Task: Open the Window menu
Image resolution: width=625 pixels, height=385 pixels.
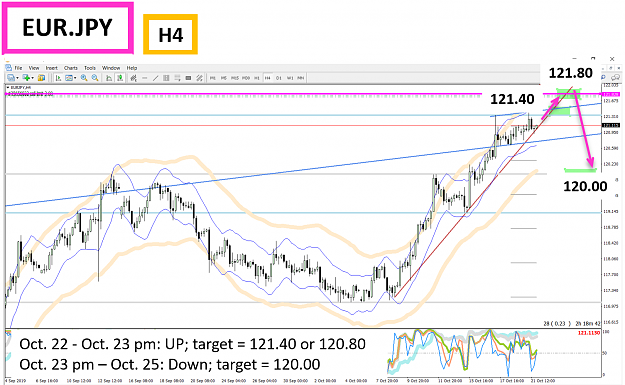Action: (x=111, y=68)
